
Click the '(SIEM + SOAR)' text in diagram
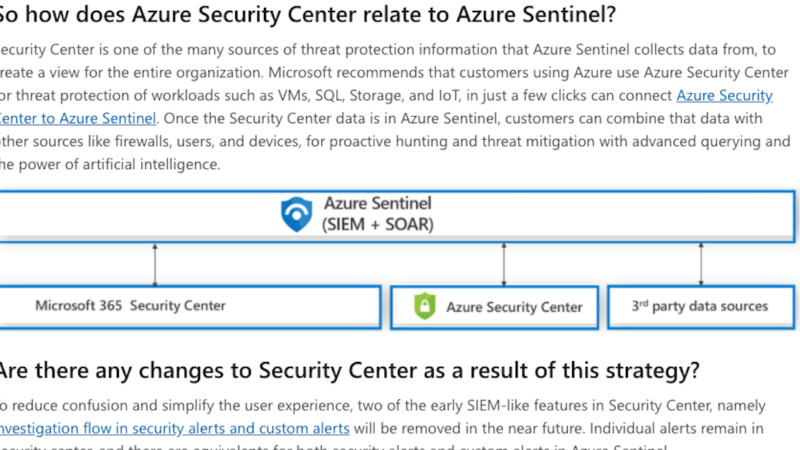(378, 224)
